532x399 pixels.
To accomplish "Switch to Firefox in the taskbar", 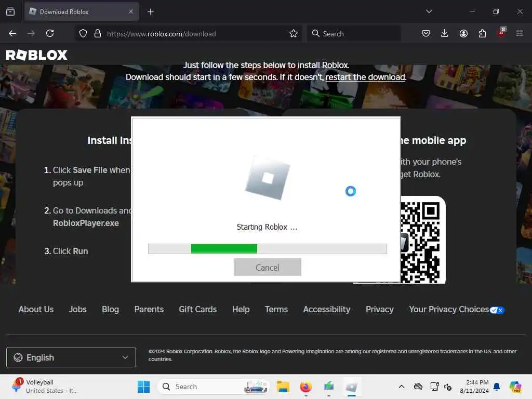I will click(x=305, y=387).
